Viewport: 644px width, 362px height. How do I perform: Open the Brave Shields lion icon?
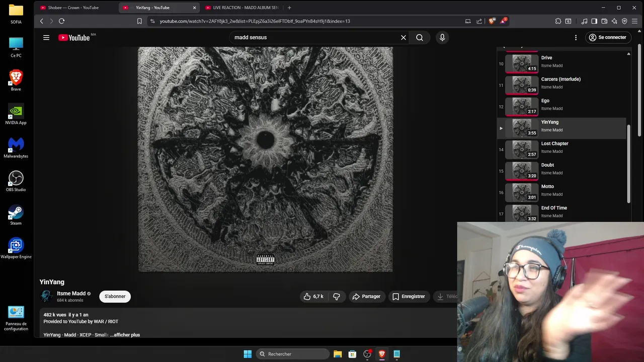pyautogui.click(x=492, y=21)
